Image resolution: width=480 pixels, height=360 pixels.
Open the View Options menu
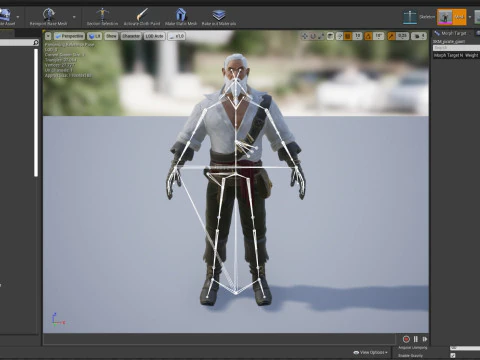click(371, 352)
